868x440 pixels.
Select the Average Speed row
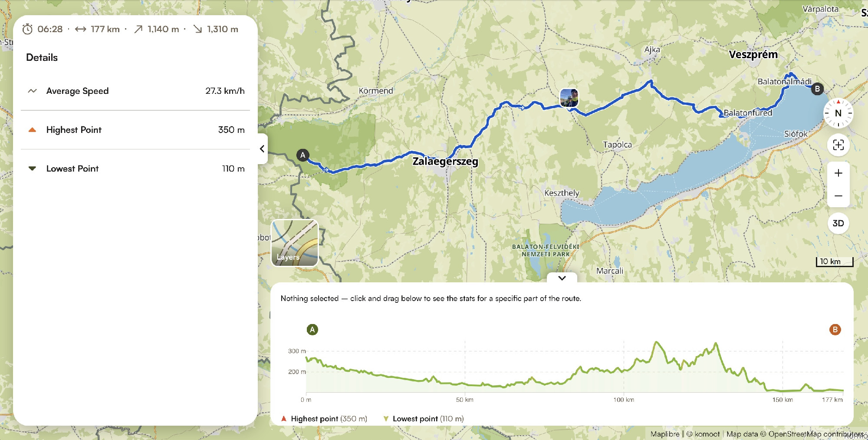135,91
